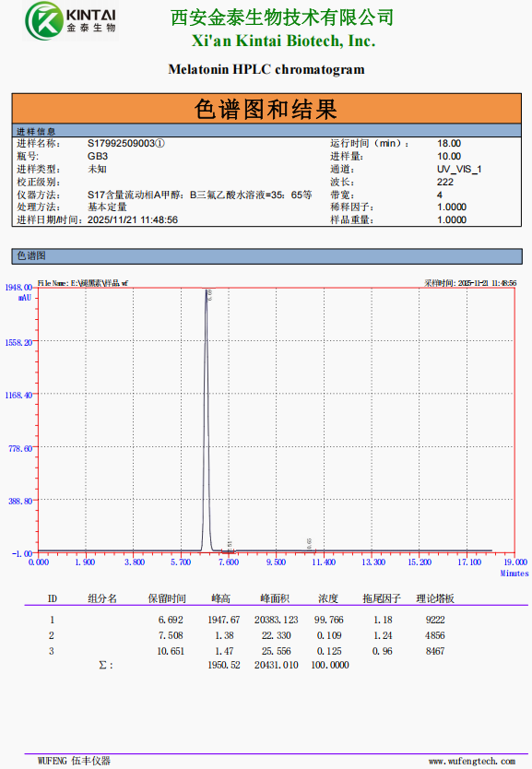Click the vial number value 'GB3'
Image resolution: width=532 pixels, height=769 pixels.
(x=98, y=156)
